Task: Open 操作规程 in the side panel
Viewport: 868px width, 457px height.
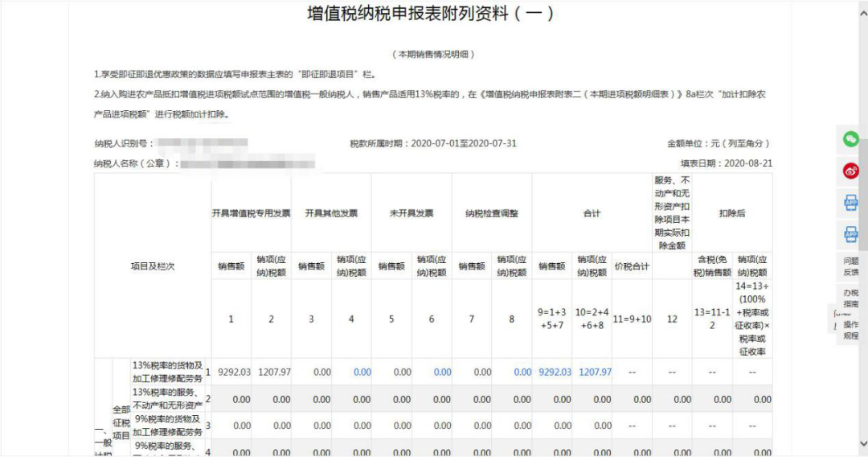Action: click(x=851, y=330)
